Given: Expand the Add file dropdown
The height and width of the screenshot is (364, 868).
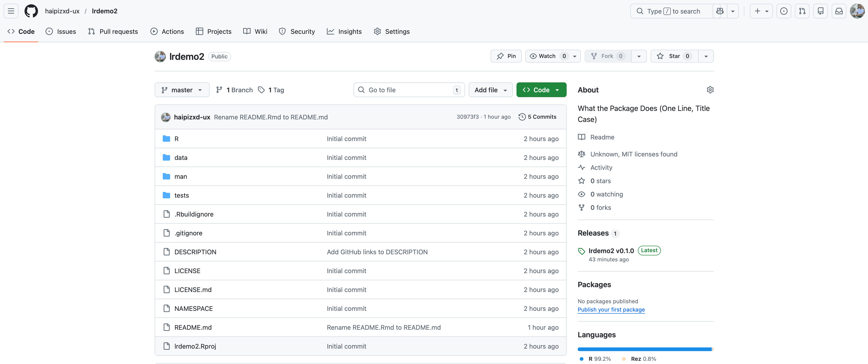Looking at the screenshot, I should pos(490,90).
